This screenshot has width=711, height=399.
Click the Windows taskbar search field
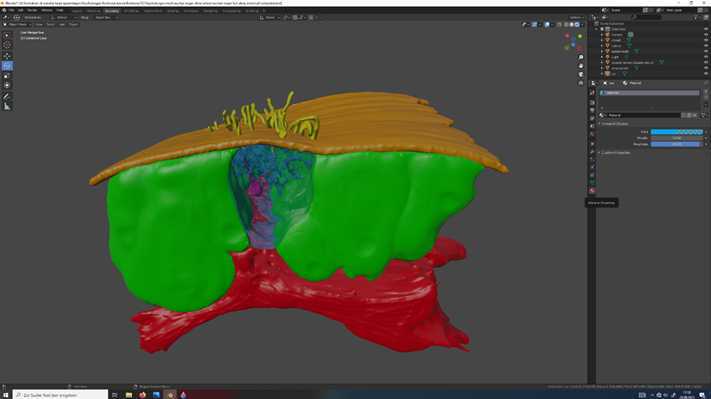(x=60, y=395)
